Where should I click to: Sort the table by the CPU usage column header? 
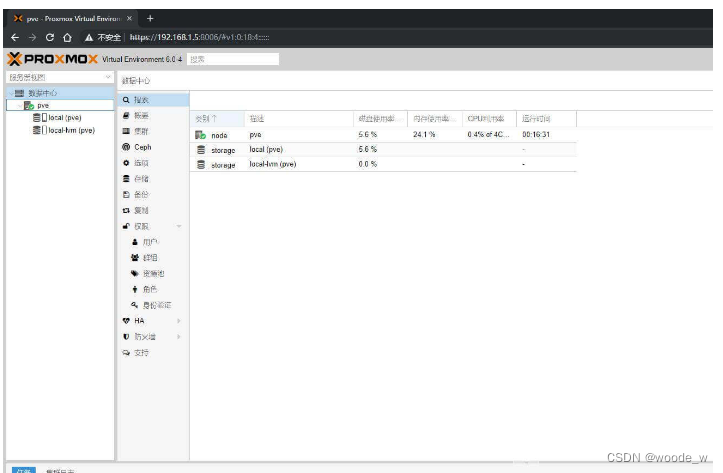tap(489, 119)
